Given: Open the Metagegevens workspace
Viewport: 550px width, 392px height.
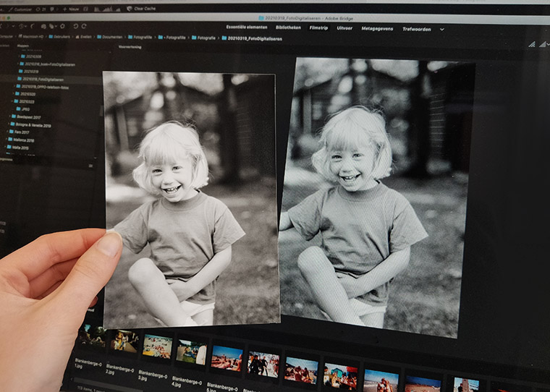Looking at the screenshot, I should (x=377, y=29).
